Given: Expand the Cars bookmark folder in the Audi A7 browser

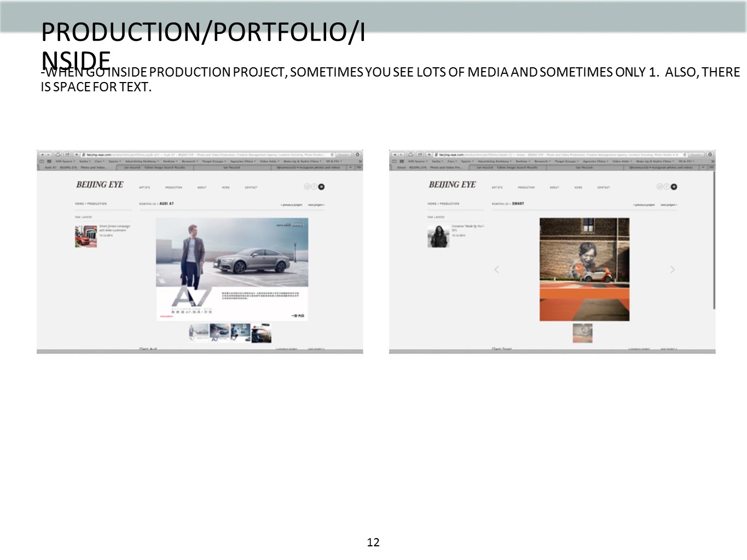Looking at the screenshot, I should point(99,161).
